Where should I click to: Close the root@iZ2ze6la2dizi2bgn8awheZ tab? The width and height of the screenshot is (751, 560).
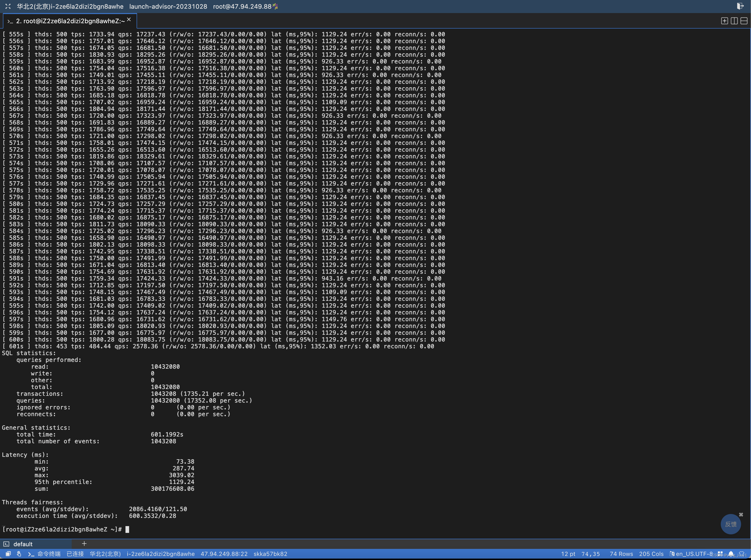(129, 20)
